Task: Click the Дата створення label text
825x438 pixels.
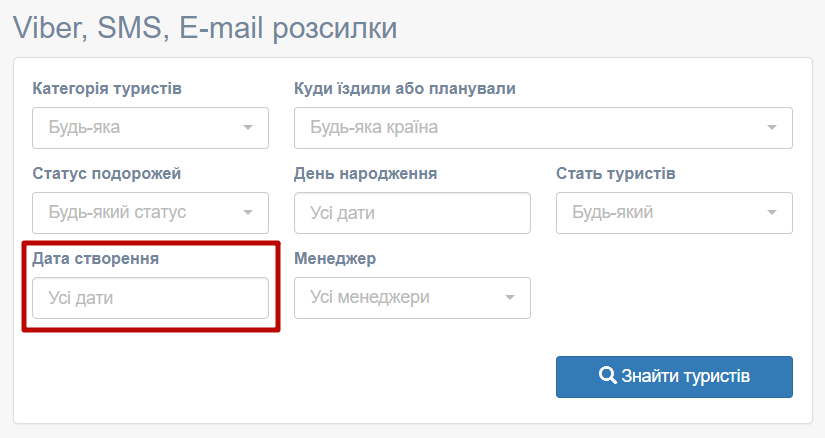Action: [95, 258]
